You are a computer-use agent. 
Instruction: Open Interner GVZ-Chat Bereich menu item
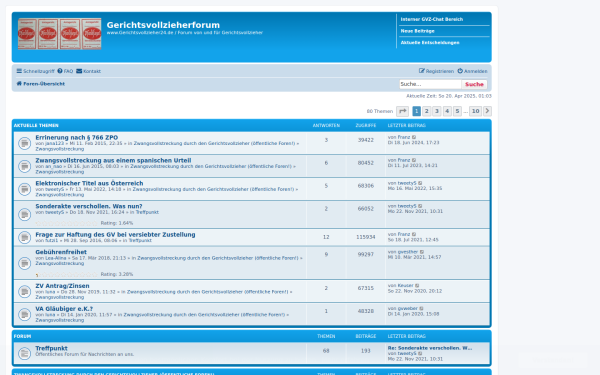432,19
